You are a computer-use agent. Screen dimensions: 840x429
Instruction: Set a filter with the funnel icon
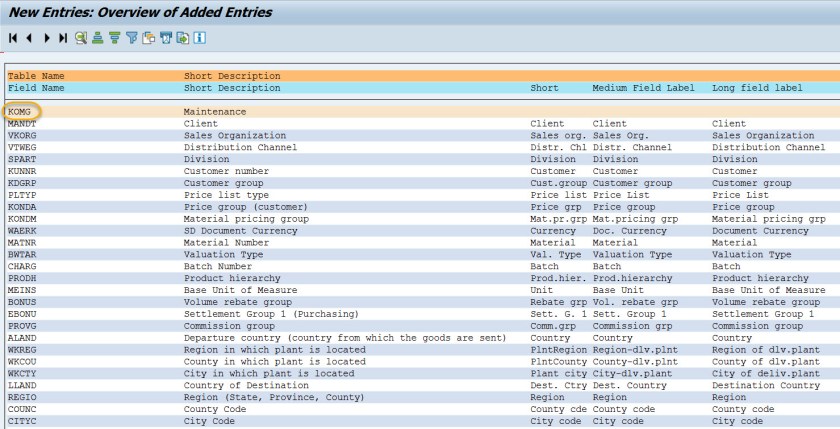pyautogui.click(x=132, y=38)
